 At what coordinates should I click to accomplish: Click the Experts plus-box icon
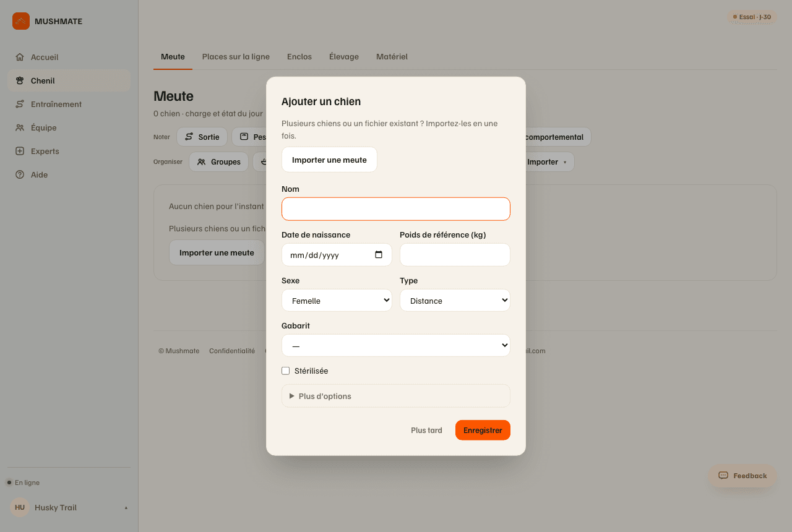pyautogui.click(x=20, y=151)
